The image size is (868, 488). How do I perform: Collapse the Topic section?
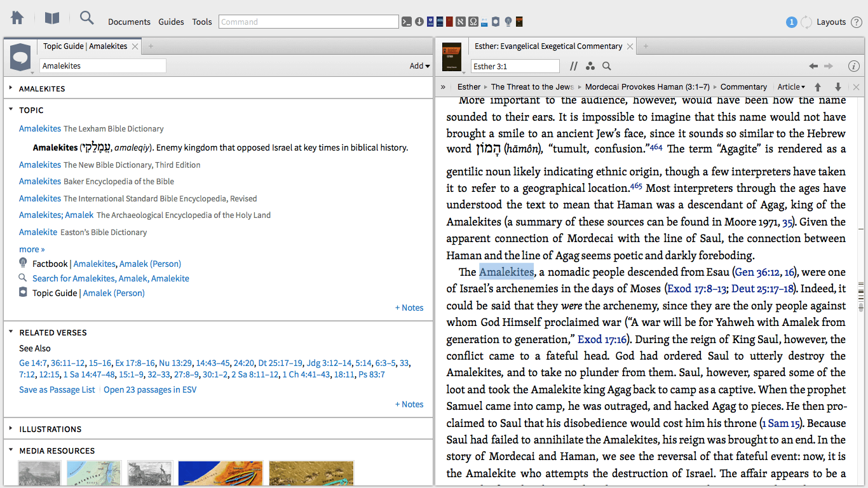click(11, 110)
